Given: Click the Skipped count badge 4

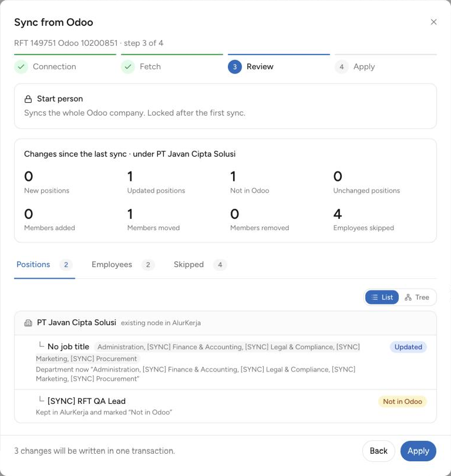Looking at the screenshot, I should point(220,265).
